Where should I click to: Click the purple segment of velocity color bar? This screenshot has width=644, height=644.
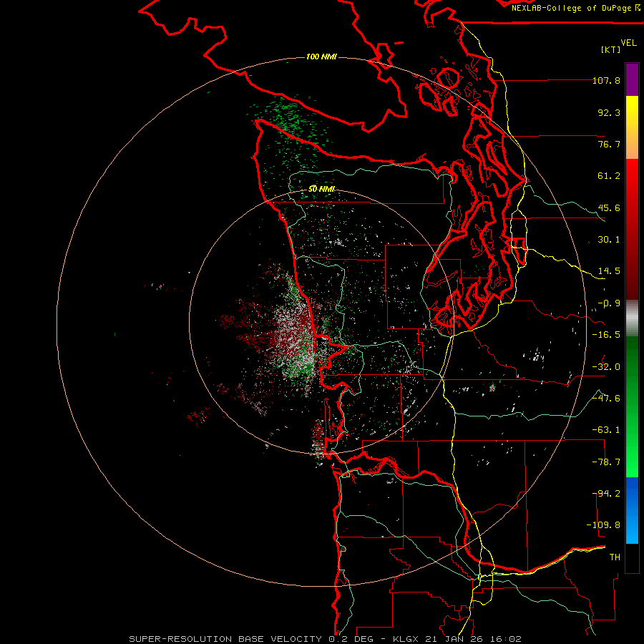pos(632,79)
